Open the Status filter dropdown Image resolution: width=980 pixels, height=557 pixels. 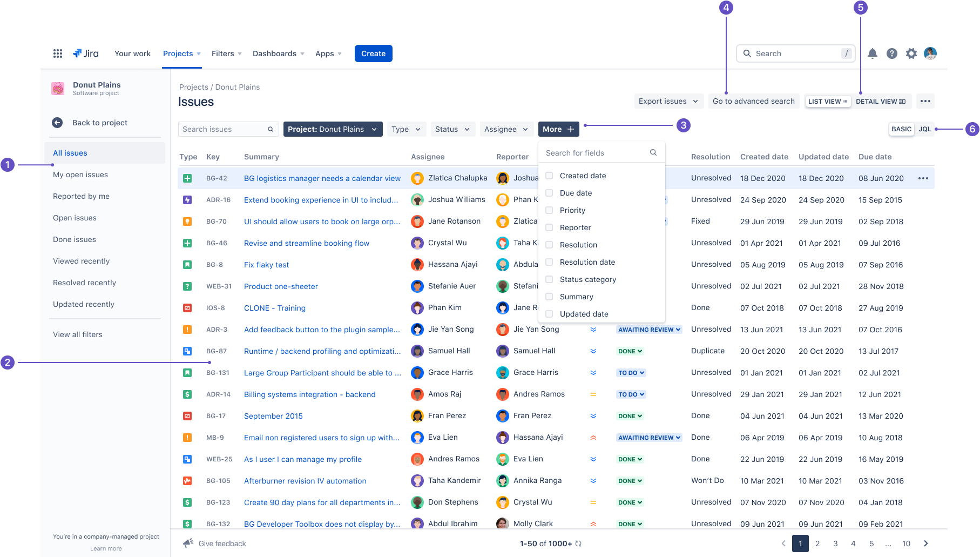click(x=453, y=129)
